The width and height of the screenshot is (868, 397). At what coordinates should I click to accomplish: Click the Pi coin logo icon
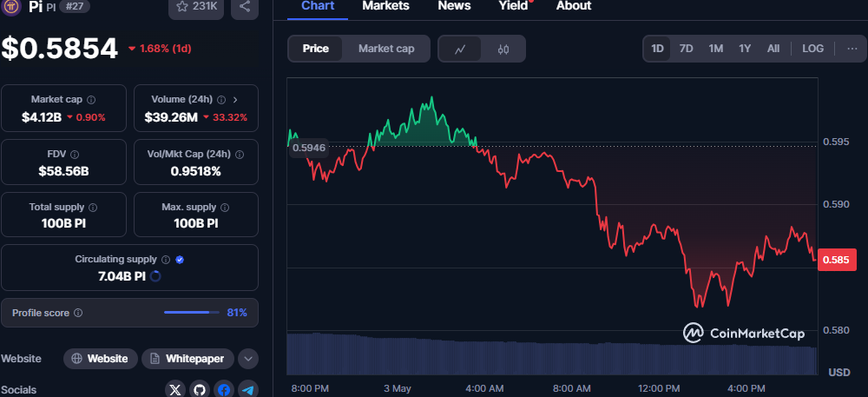click(11, 6)
